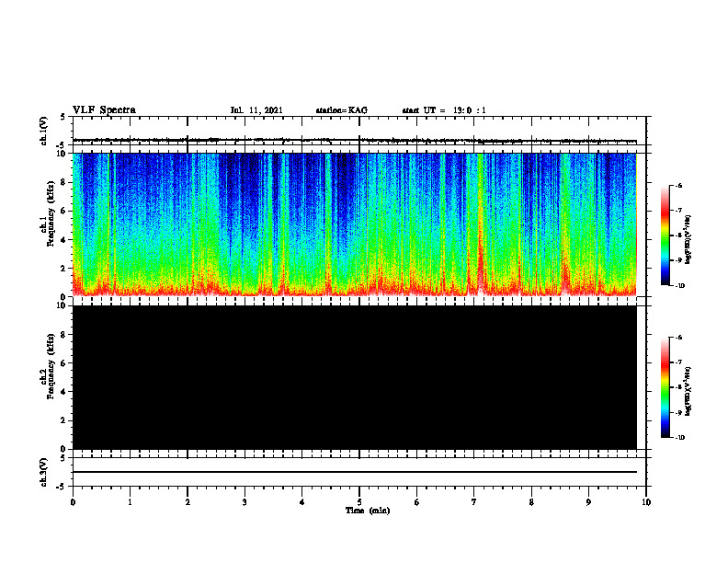Click time axis tick label "9"
This screenshot has height=563, width=728.
(588, 502)
